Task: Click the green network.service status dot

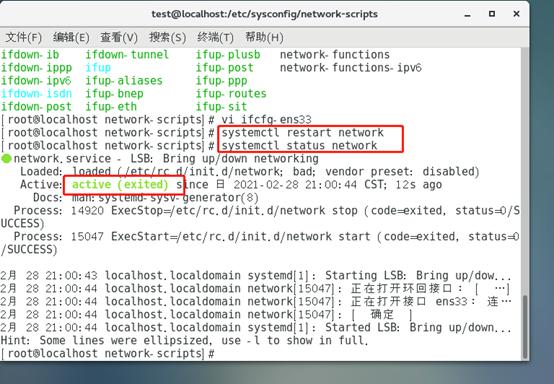Action: 6,159
